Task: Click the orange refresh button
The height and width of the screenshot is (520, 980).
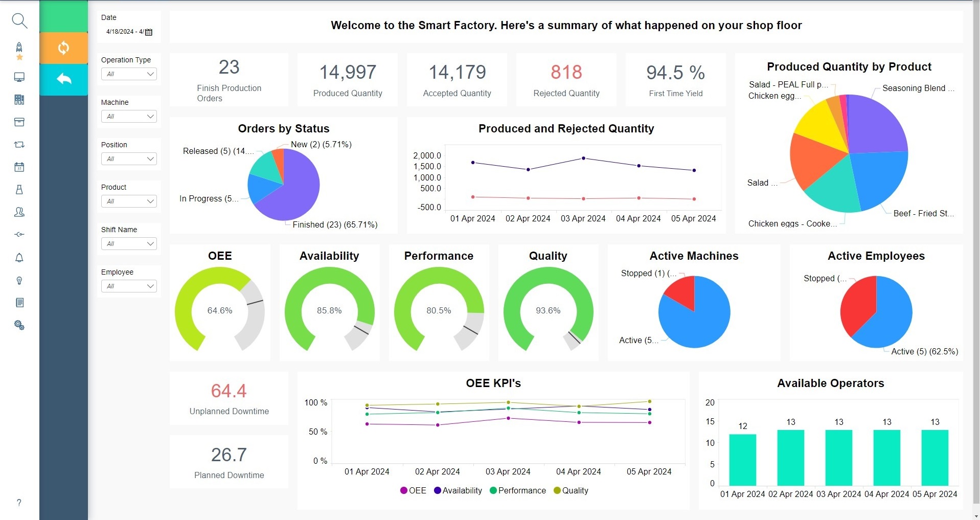Action: (63, 48)
